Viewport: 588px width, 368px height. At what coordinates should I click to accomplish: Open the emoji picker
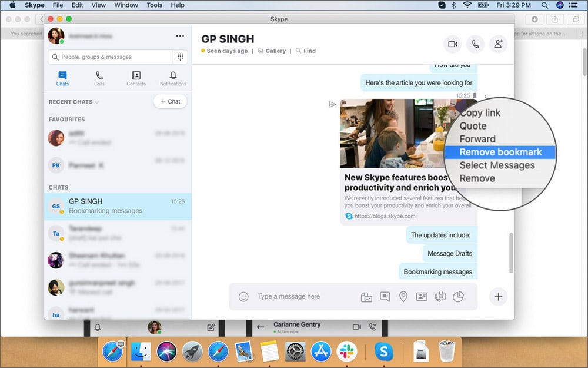click(244, 297)
